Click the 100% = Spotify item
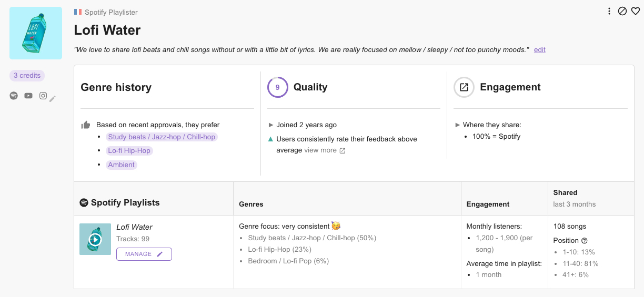Image resolution: width=644 pixels, height=297 pixels. point(496,136)
